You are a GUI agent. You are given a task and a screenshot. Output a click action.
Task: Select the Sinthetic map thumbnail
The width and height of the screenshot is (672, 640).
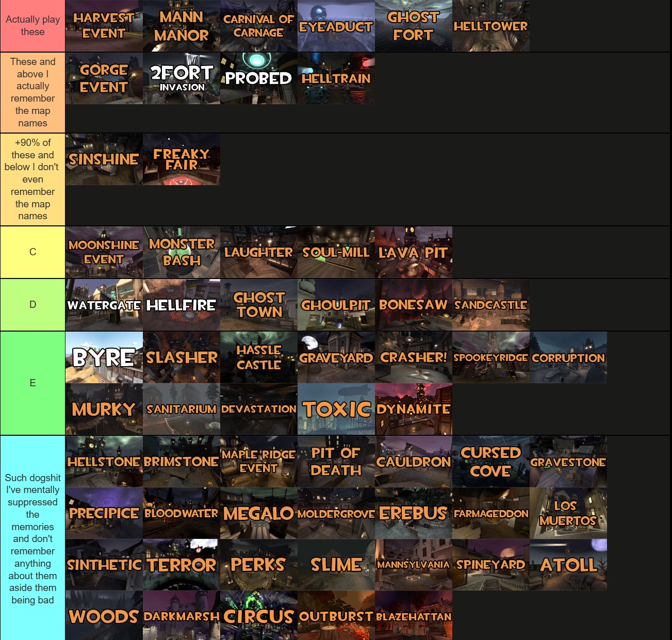tap(104, 565)
